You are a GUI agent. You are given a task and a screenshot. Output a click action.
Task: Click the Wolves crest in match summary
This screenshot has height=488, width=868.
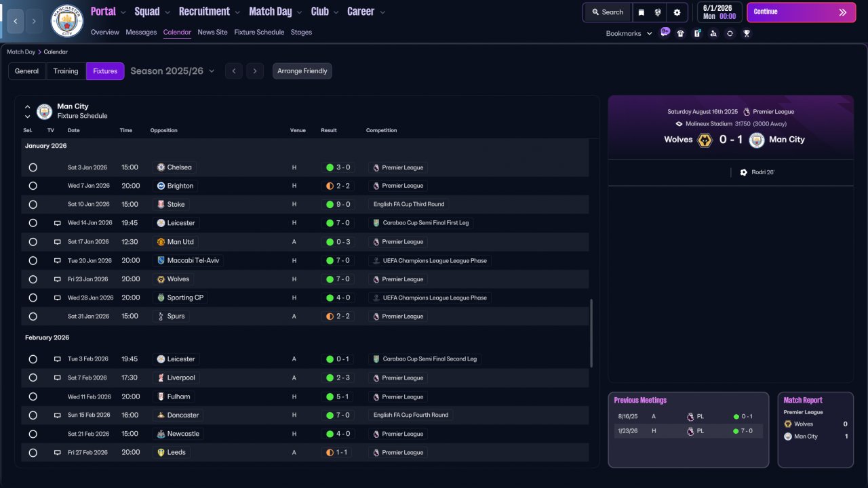(705, 140)
